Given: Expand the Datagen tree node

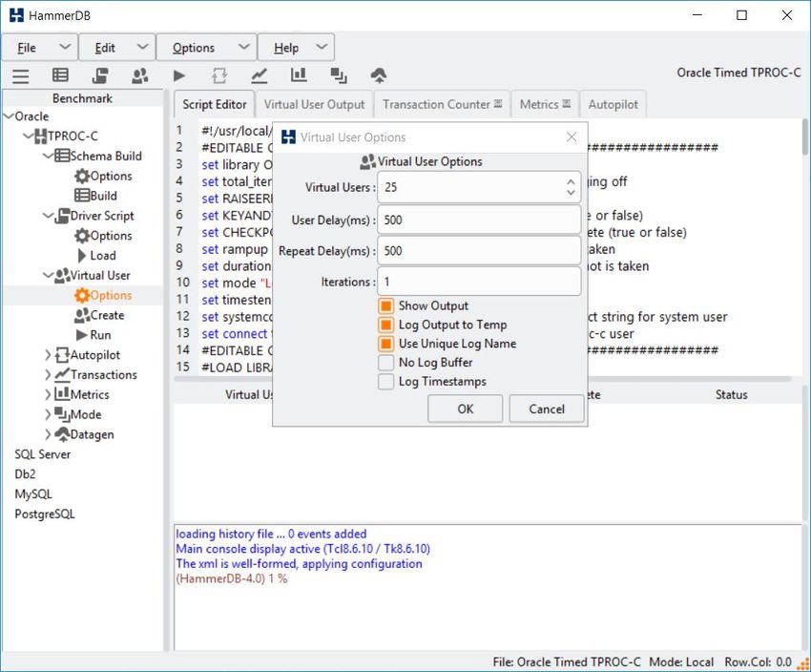Looking at the screenshot, I should (x=48, y=434).
